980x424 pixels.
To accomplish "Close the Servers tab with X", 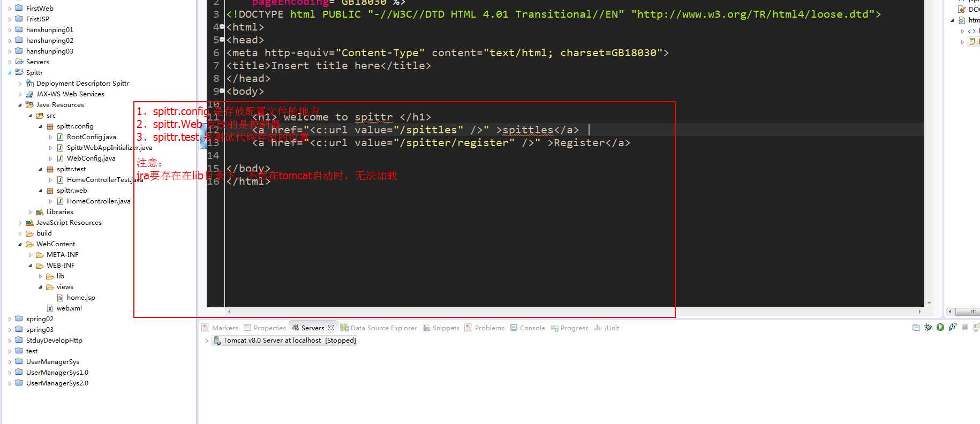I will tap(331, 328).
